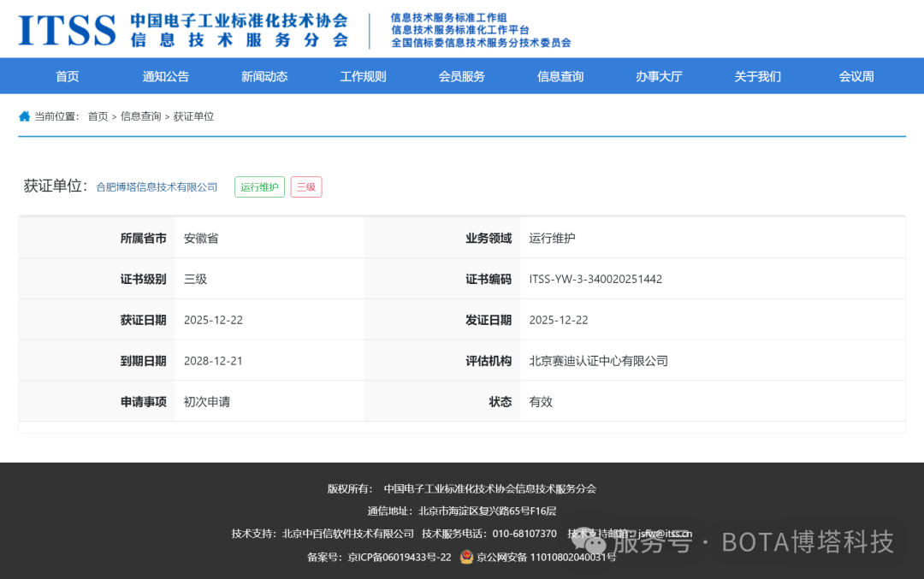Open the 会议周 menu item
This screenshot has width=924, height=579.
tap(856, 77)
